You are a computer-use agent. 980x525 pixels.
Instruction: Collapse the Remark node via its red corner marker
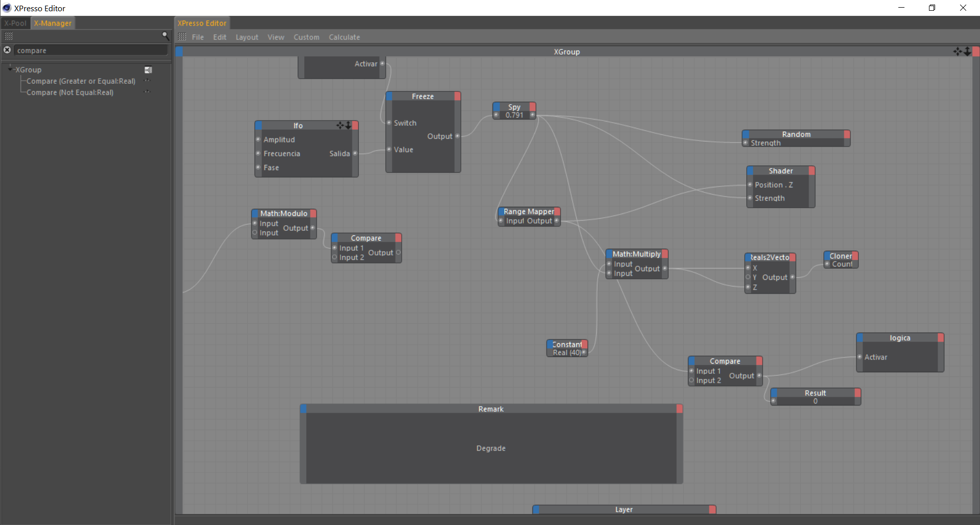click(x=679, y=409)
